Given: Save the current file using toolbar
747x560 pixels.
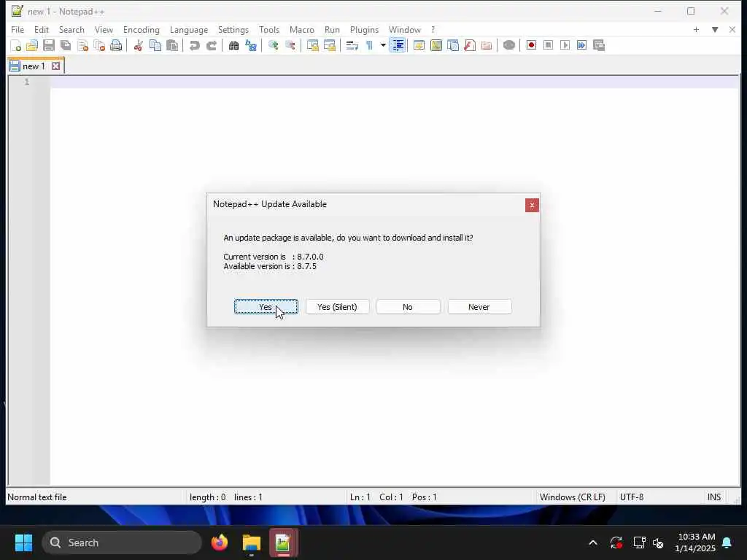Looking at the screenshot, I should 49,45.
